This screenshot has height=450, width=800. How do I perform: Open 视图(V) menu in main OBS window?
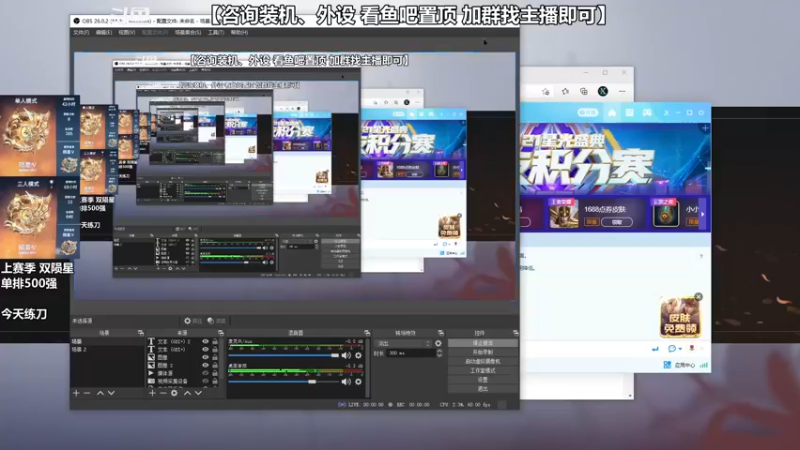tap(127, 32)
